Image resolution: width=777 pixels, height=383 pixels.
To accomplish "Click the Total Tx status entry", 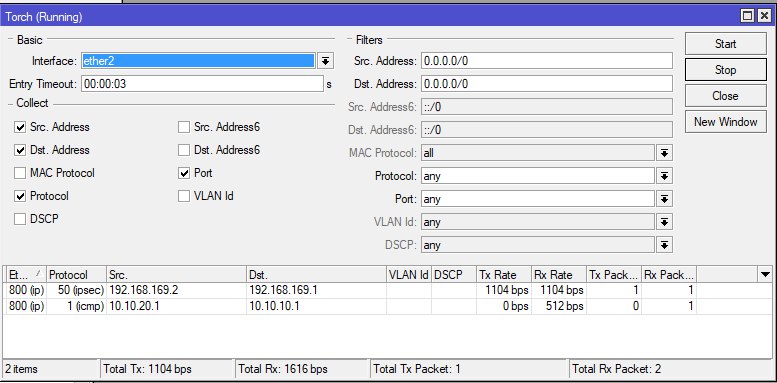I will click(167, 369).
